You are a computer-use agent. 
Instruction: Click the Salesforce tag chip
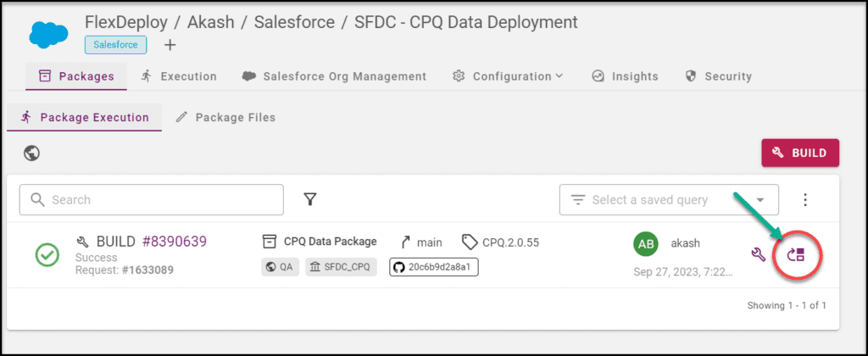coord(115,45)
